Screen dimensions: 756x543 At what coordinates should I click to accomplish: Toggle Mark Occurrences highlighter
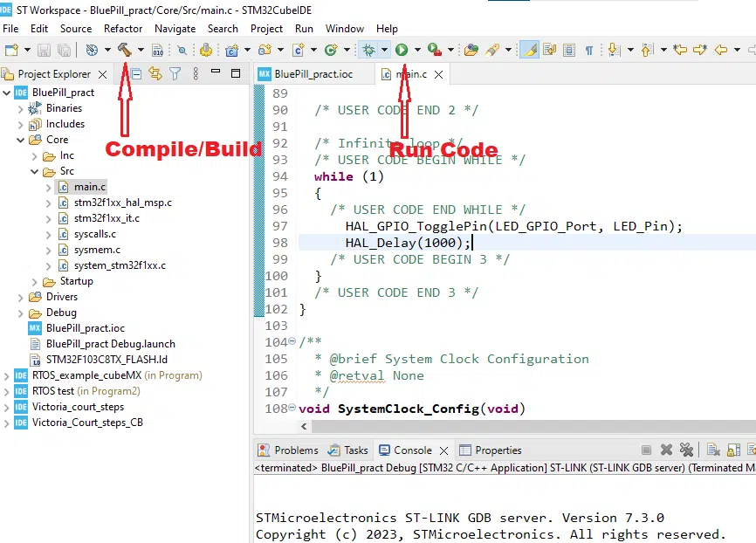pyautogui.click(x=529, y=50)
